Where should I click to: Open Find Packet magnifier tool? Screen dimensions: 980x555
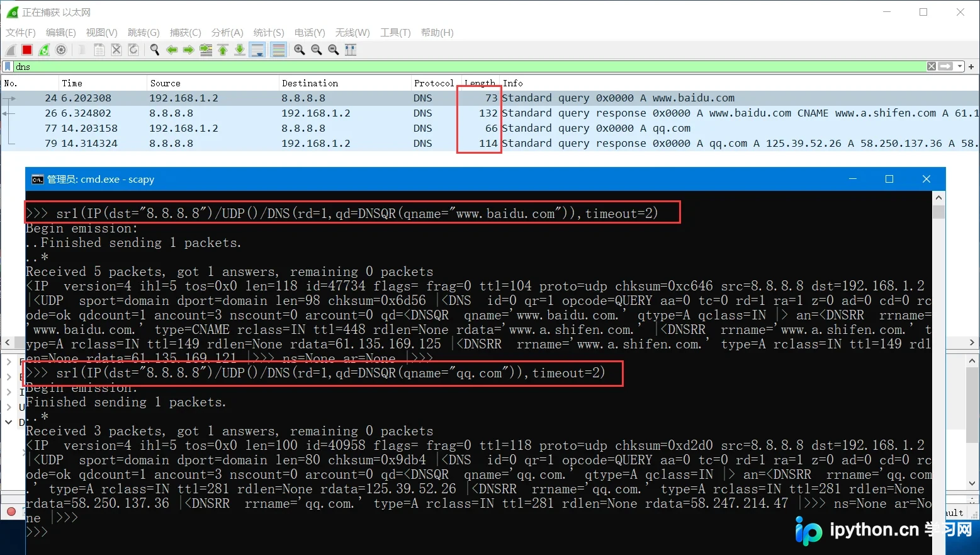[x=154, y=50]
